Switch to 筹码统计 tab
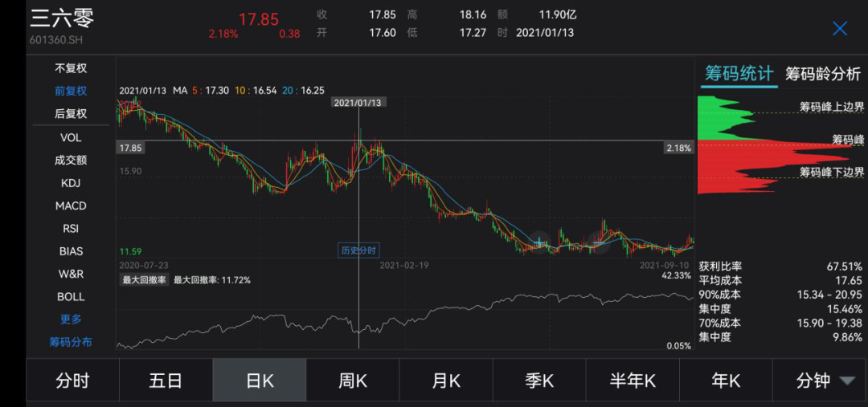 [739, 74]
